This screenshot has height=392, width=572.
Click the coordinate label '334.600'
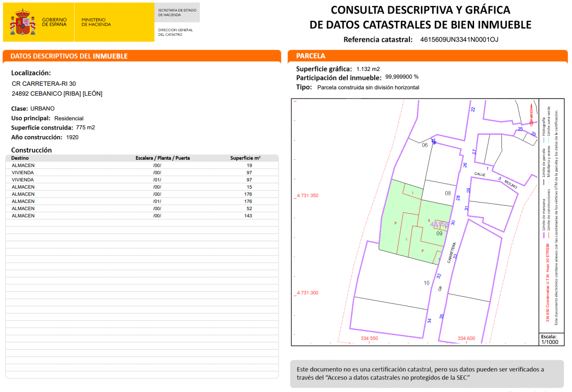pyautogui.click(x=466, y=338)
